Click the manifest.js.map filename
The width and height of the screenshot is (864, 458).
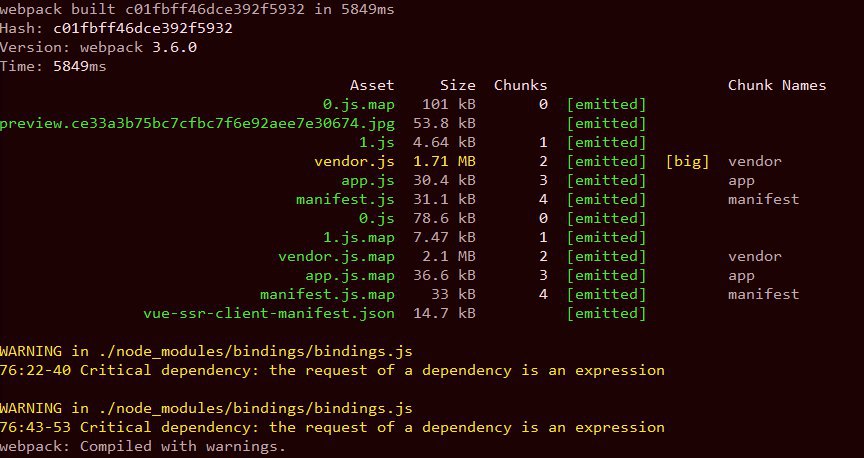point(327,294)
